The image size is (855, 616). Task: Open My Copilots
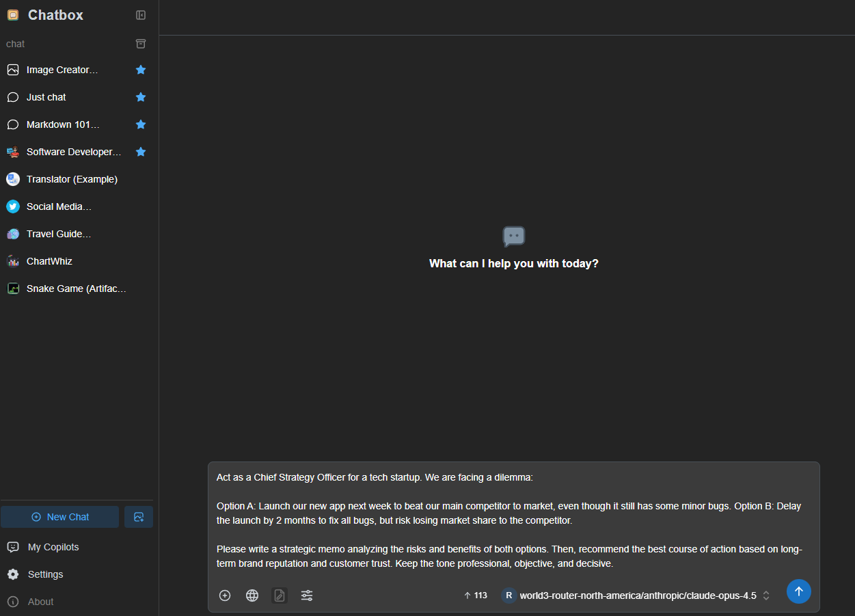pos(53,547)
